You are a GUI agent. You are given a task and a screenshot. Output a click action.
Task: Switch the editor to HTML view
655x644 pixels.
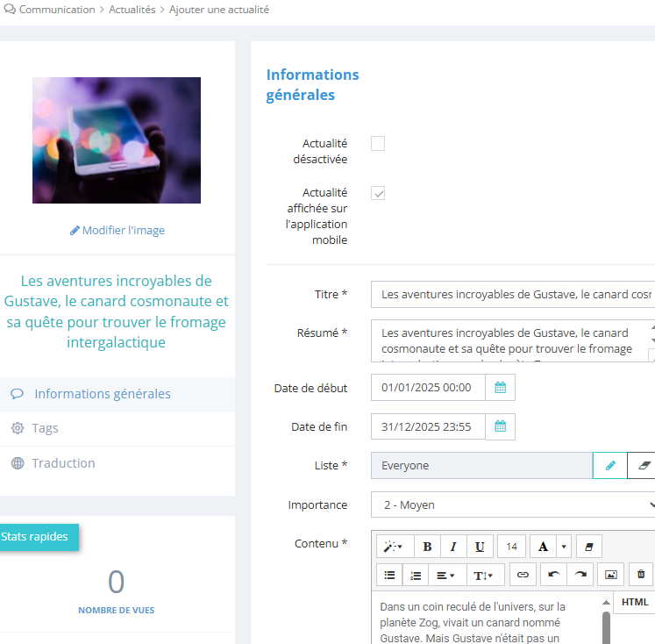coord(634,602)
